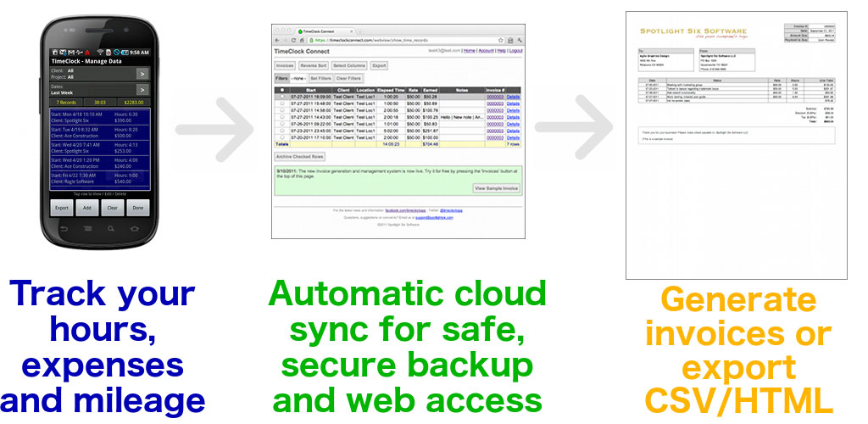This screenshot has height=424, width=868.
Task: Open a new browser tab
Action: pyautogui.click(x=359, y=32)
